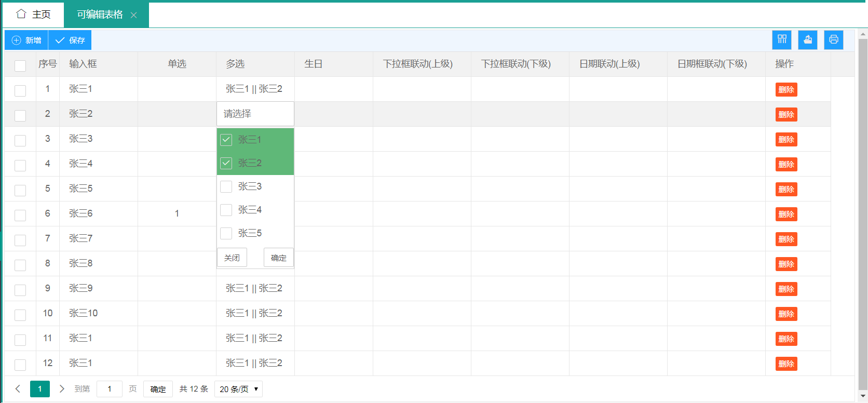Delete row 6 with 删除 button
This screenshot has width=868, height=403.
click(786, 214)
